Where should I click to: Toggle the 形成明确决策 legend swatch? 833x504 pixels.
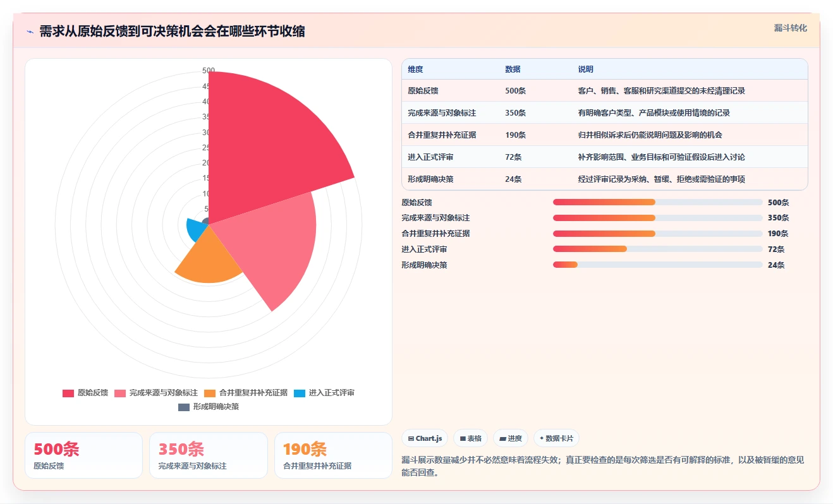[x=184, y=407]
